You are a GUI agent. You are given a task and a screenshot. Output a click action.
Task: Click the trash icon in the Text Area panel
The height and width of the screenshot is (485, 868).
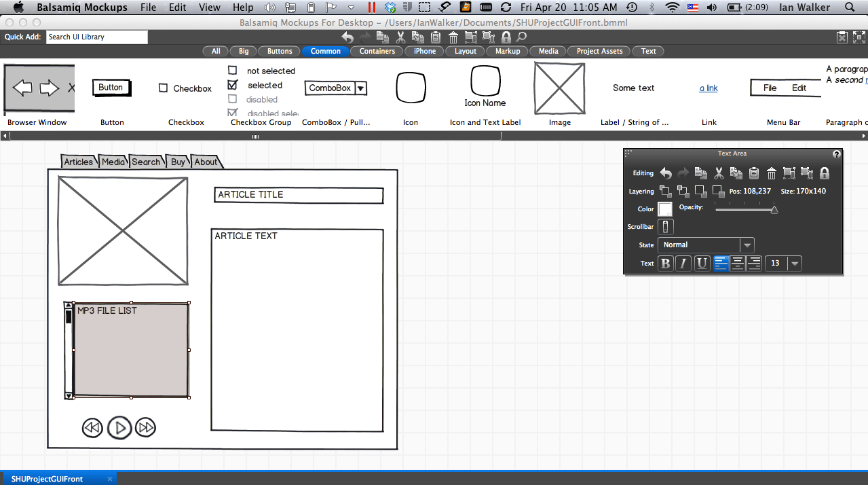point(772,173)
